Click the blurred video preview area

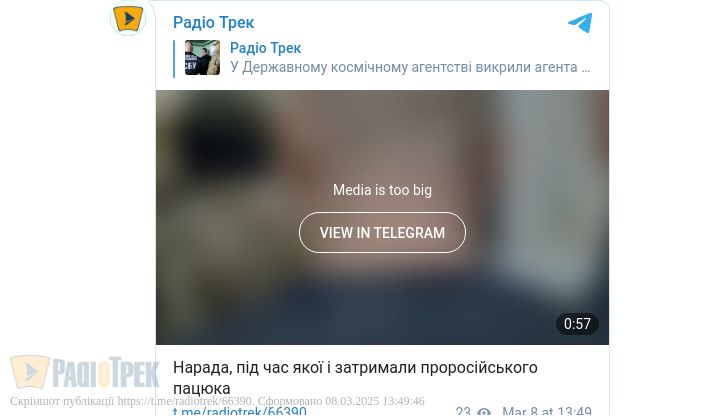[x=382, y=217]
